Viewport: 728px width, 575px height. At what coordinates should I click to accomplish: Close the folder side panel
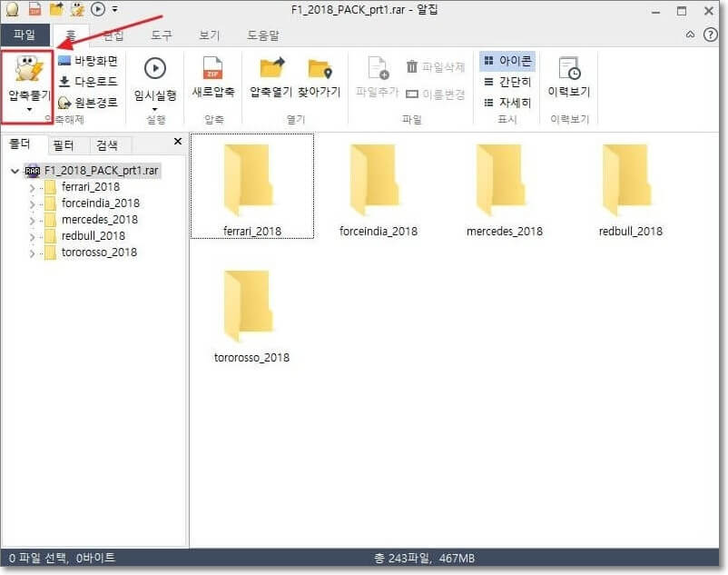pyautogui.click(x=177, y=142)
